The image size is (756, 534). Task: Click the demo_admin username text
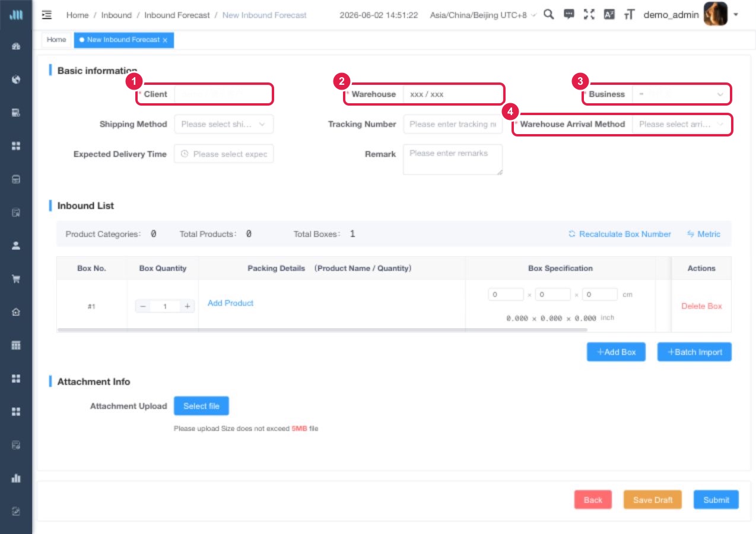671,15
